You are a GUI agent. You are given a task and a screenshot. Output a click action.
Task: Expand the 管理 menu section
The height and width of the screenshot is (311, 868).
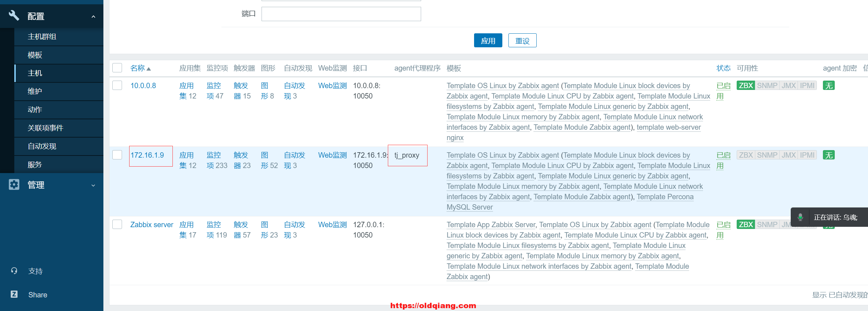[93, 185]
